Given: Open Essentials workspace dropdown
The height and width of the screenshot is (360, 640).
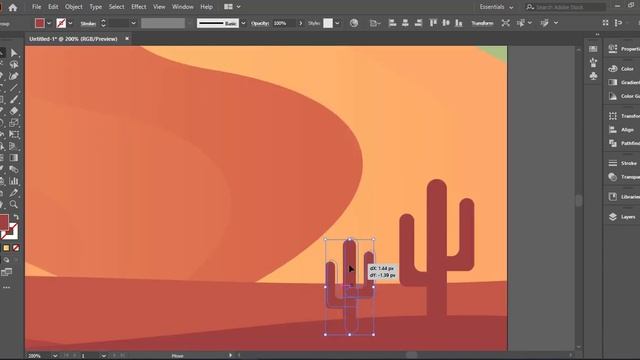Looking at the screenshot, I should click(496, 7).
